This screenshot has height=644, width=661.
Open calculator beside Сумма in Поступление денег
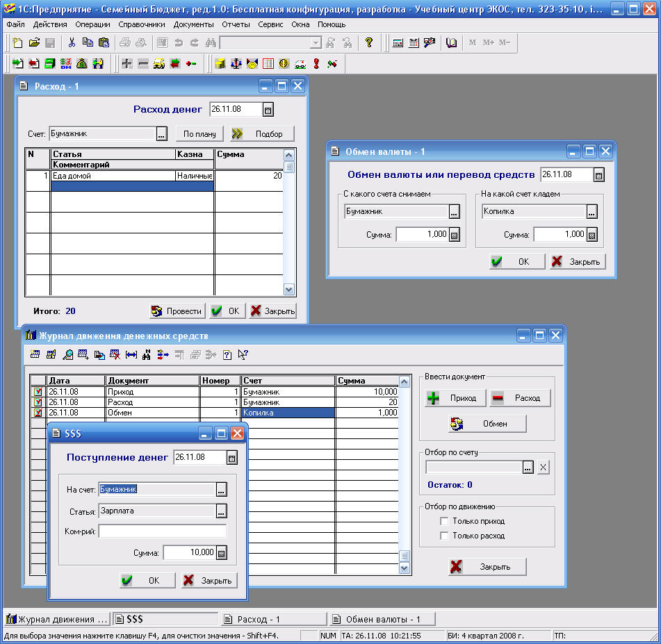click(222, 553)
